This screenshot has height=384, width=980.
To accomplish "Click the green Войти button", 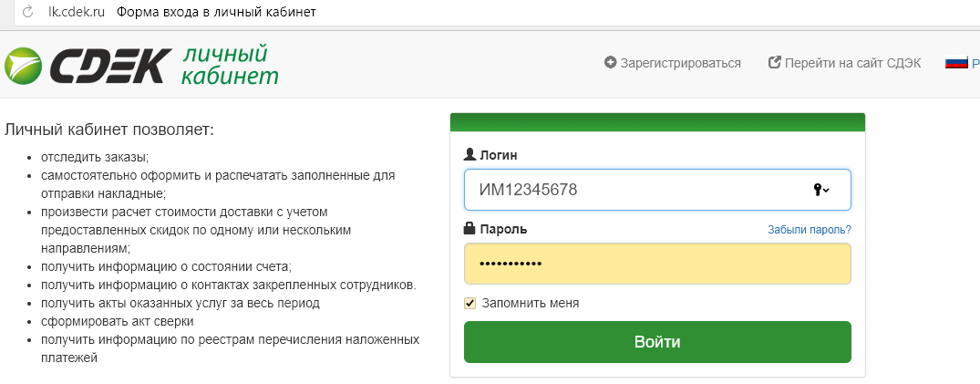I will 657,342.
